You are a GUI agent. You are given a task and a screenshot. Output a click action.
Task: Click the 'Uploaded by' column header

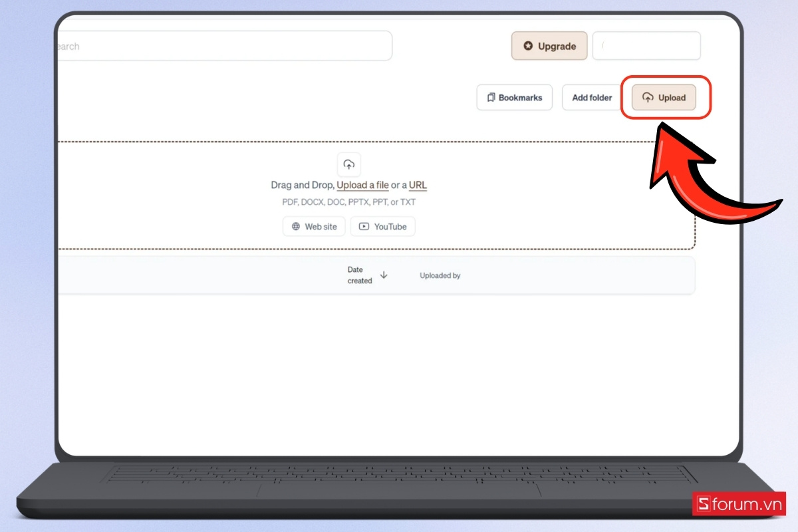point(440,275)
